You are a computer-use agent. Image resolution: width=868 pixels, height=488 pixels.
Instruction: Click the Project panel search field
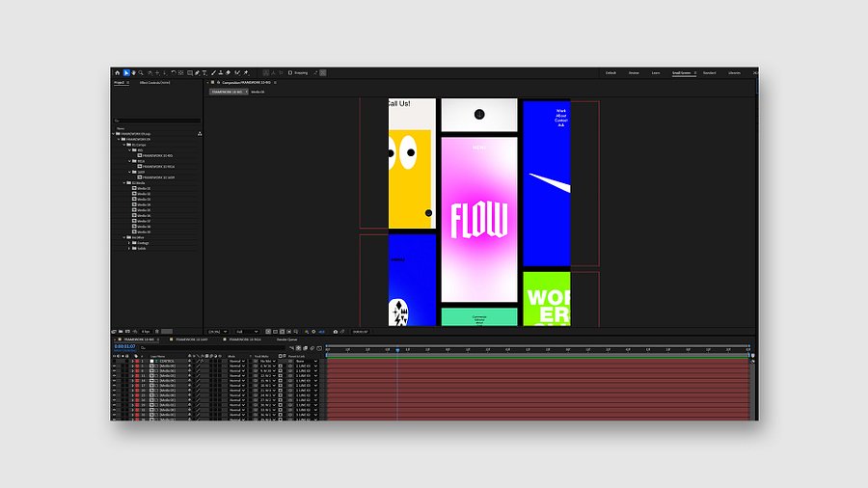coord(157,121)
